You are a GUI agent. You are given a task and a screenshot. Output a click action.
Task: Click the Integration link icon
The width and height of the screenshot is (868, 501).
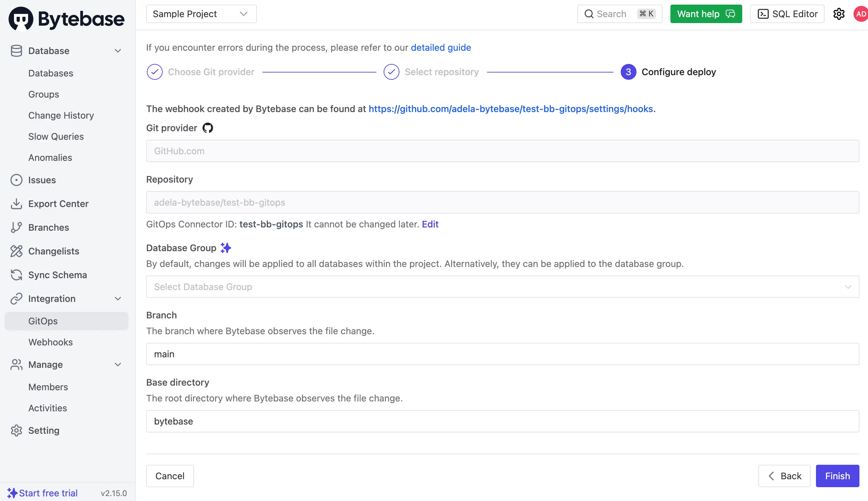coord(16,299)
